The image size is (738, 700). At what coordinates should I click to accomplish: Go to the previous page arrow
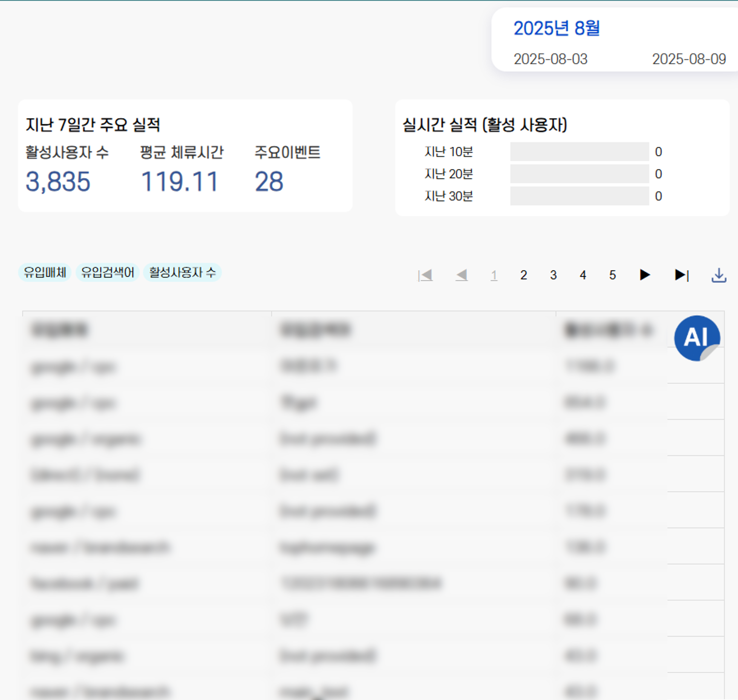pos(462,275)
